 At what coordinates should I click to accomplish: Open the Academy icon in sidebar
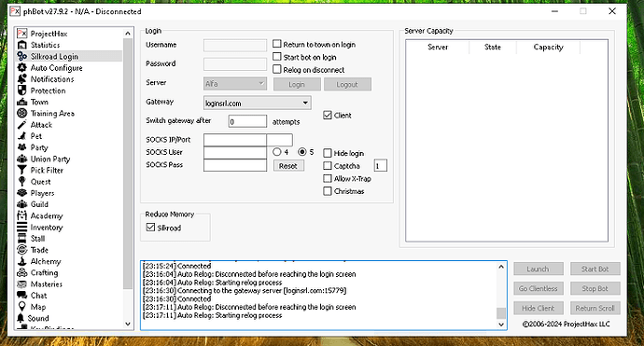(21, 215)
